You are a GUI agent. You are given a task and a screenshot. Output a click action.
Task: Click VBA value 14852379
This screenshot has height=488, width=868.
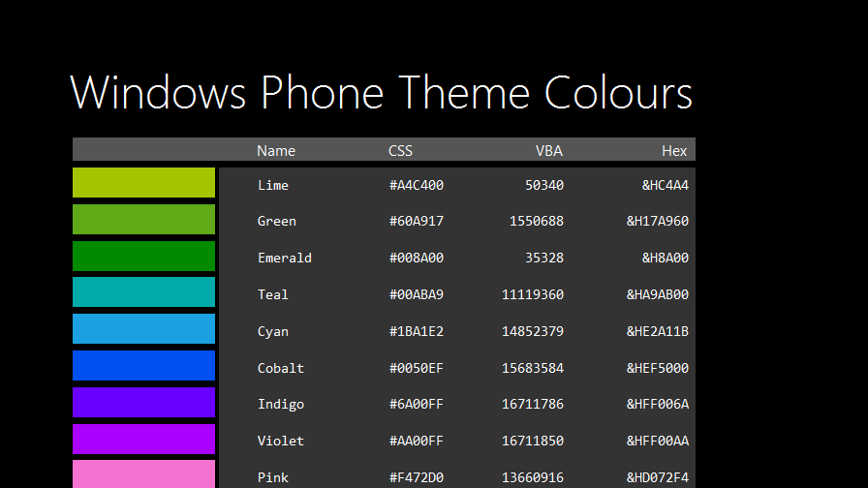click(x=533, y=331)
